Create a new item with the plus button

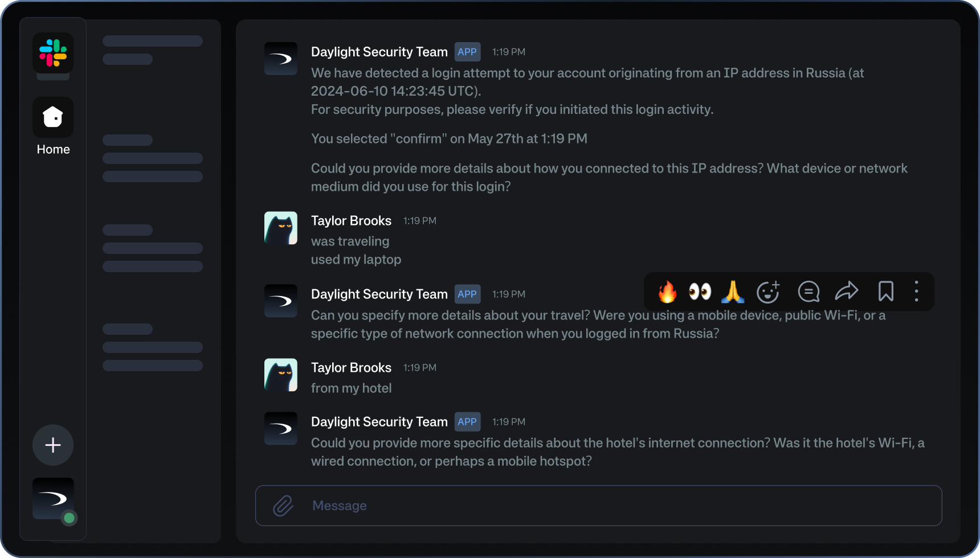[52, 445]
